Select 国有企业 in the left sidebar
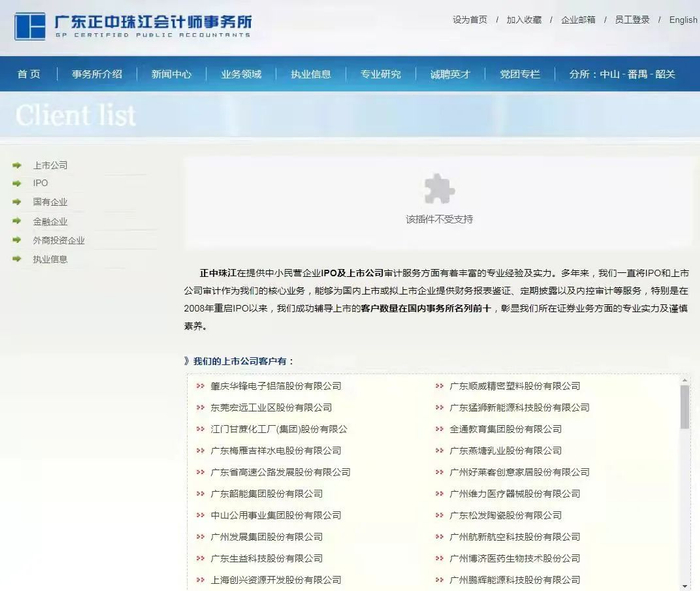This screenshot has width=700, height=591. (50, 202)
